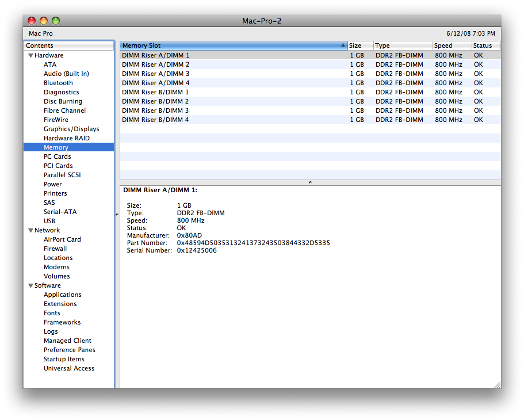Select Managed Client entry

tap(67, 341)
